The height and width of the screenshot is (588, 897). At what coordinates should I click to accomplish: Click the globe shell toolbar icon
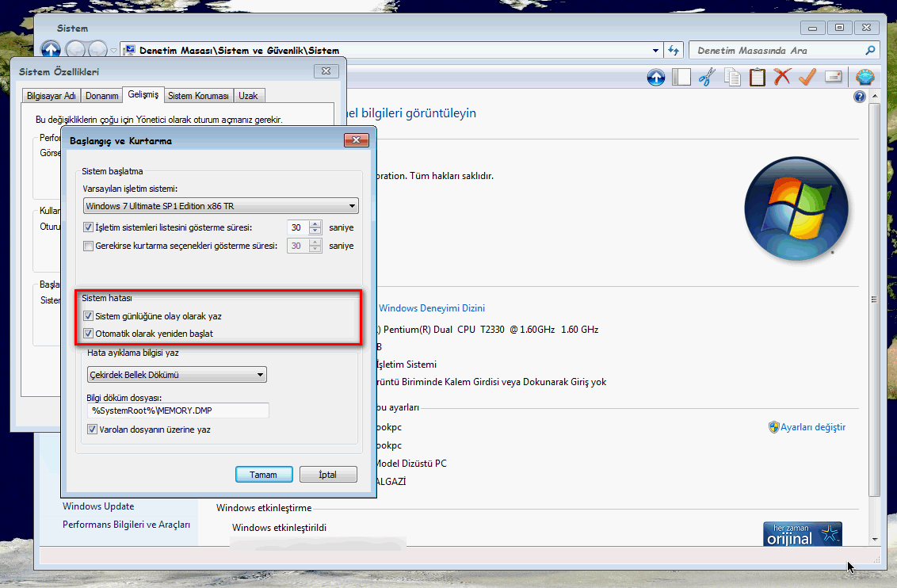pyautogui.click(x=865, y=77)
